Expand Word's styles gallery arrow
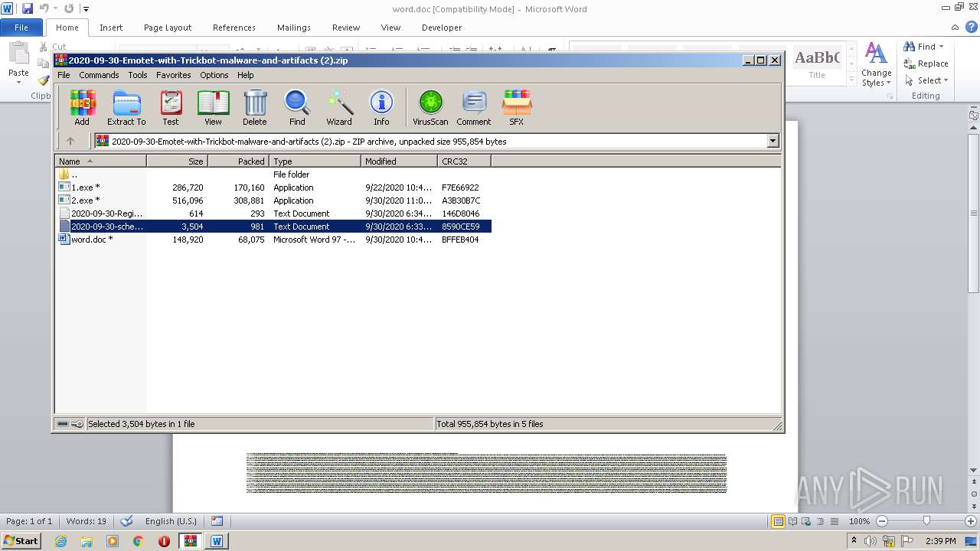Viewport: 980px width, 551px height. click(x=851, y=79)
